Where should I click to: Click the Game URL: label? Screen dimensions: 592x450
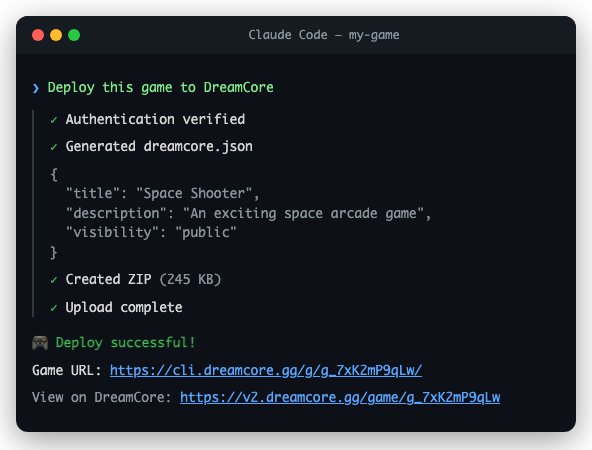pyautogui.click(x=66, y=370)
